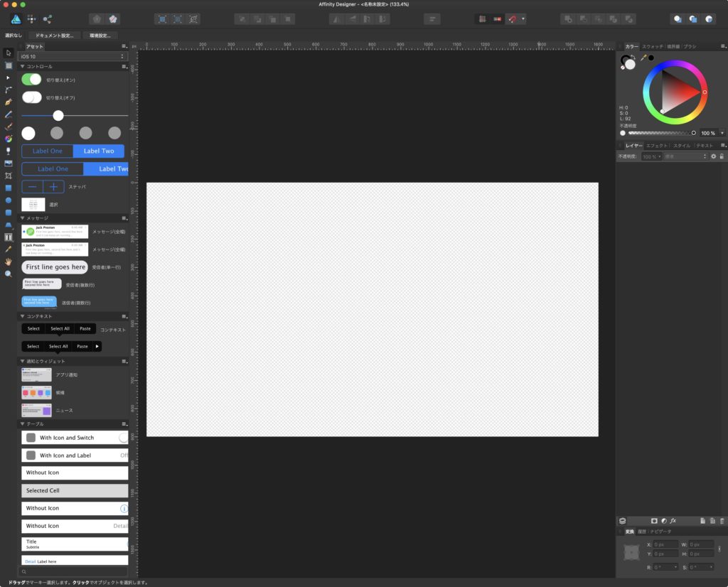The width and height of the screenshot is (728, 587).
Task: Toggle the grid display toolbar button
Action: point(483,19)
